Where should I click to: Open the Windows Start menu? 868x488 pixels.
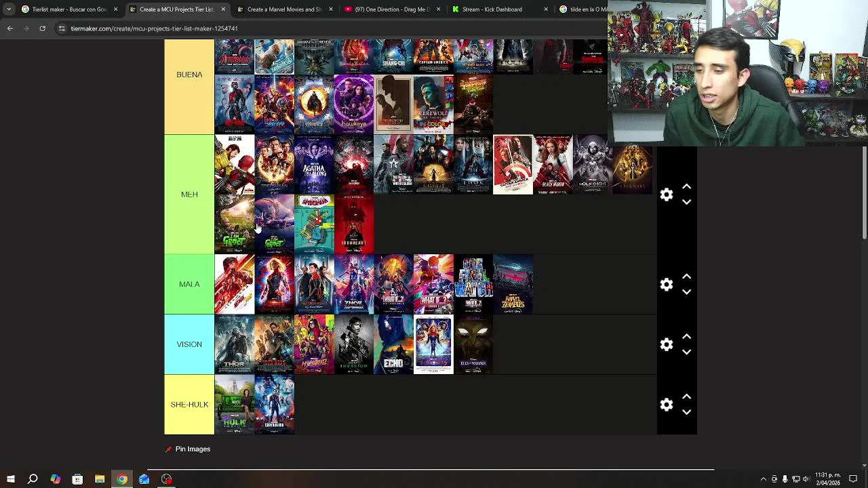[10, 479]
